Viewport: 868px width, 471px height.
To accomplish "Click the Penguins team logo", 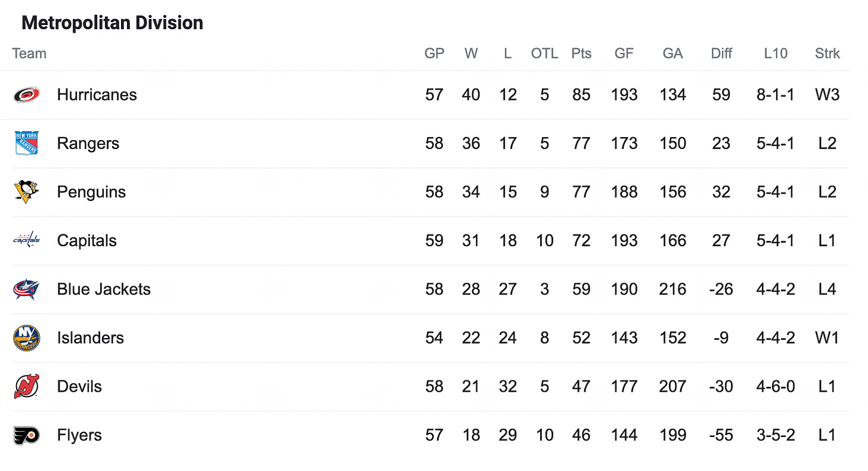I will 27,192.
